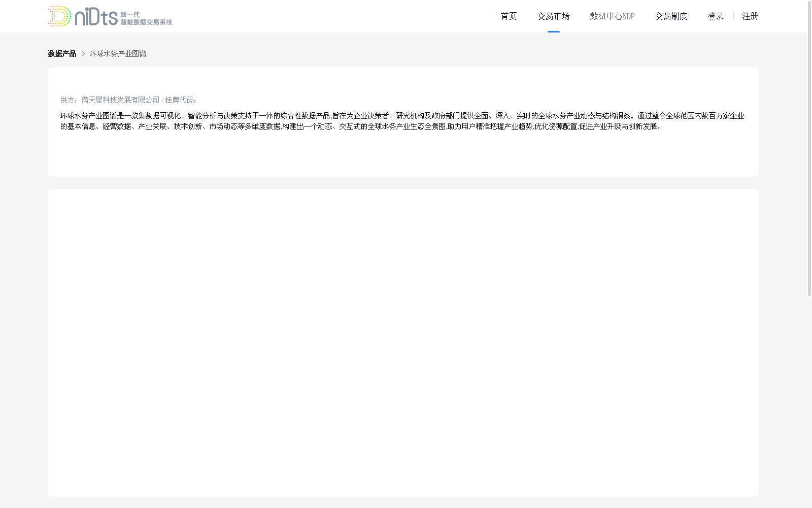
Task: Click the 新一代智能数据交易系统 tagline text
Action: tap(146, 18)
